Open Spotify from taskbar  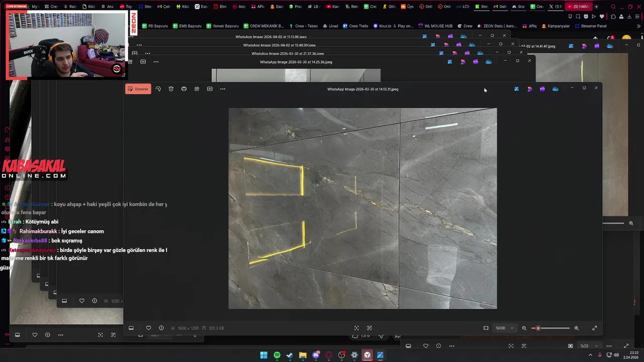click(x=277, y=355)
